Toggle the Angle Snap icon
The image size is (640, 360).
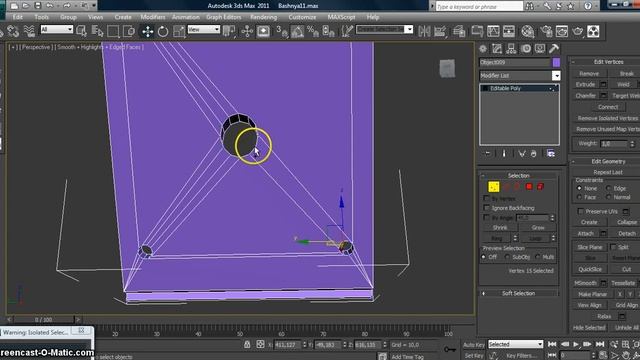298,31
